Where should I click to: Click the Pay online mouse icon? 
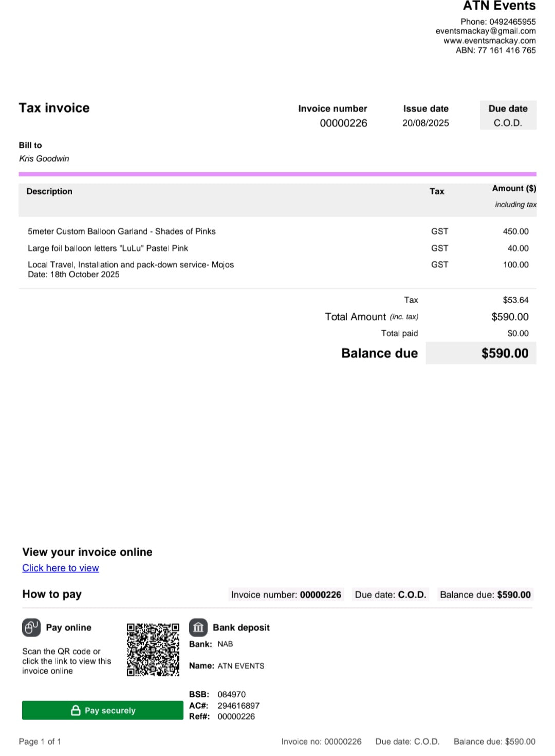tap(31, 627)
